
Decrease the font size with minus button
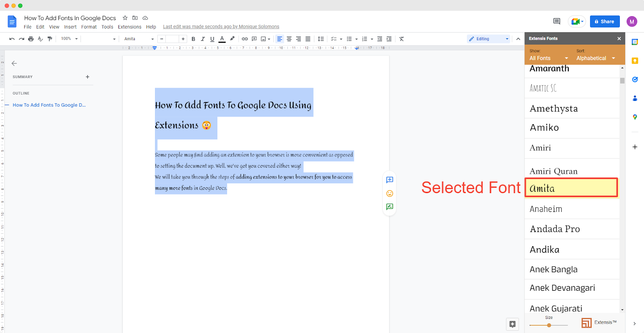point(161,39)
